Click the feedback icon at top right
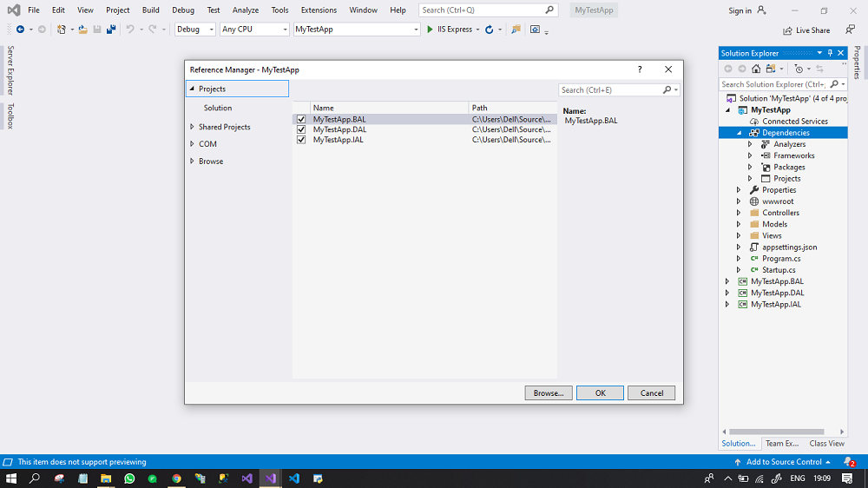This screenshot has height=488, width=868. click(x=851, y=30)
